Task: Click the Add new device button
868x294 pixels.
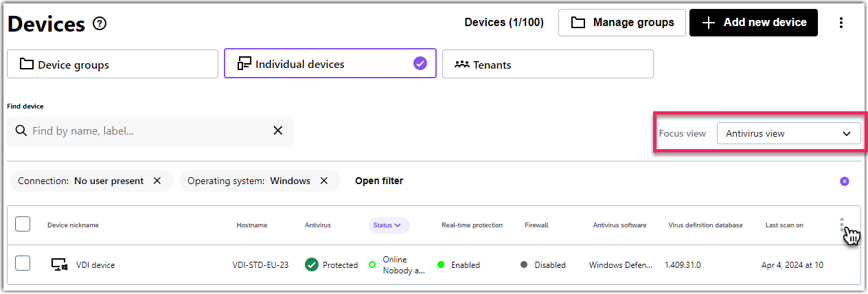Action: pos(754,23)
